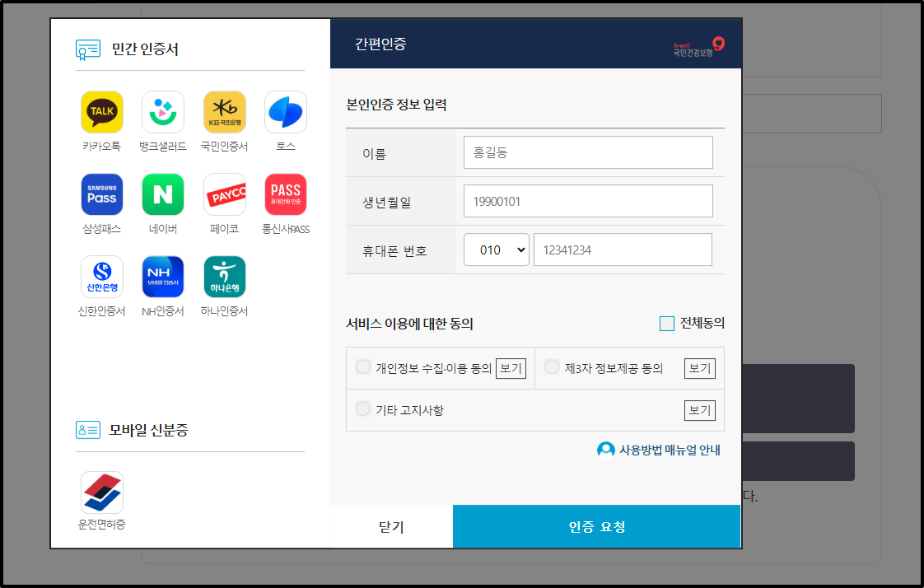This screenshot has height=588, width=924.
Task: Click the 모바일 신분증 ID card icon
Action: pyautogui.click(x=88, y=430)
